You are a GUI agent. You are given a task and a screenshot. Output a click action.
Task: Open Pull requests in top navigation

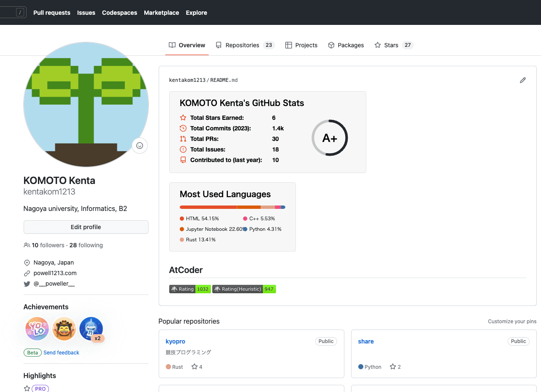52,13
